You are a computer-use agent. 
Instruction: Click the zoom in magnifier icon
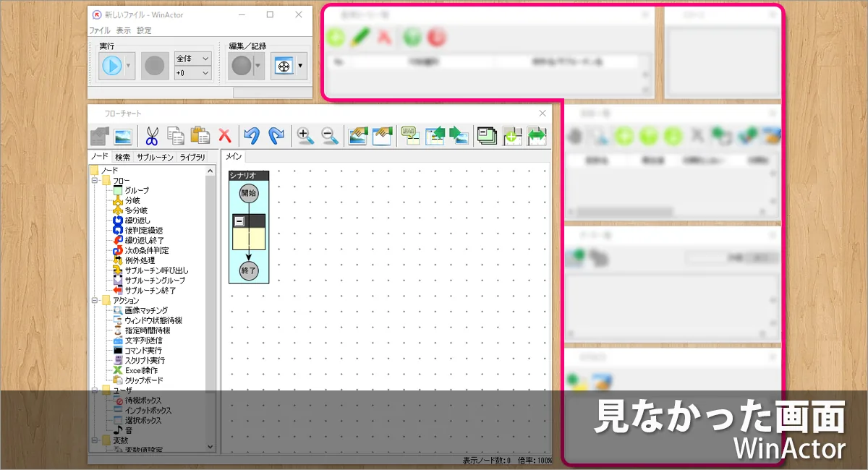point(305,135)
